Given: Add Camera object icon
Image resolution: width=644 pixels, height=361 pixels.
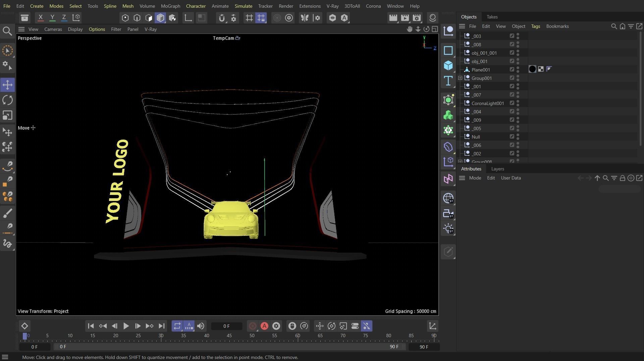Looking at the screenshot, I should click(x=448, y=214).
